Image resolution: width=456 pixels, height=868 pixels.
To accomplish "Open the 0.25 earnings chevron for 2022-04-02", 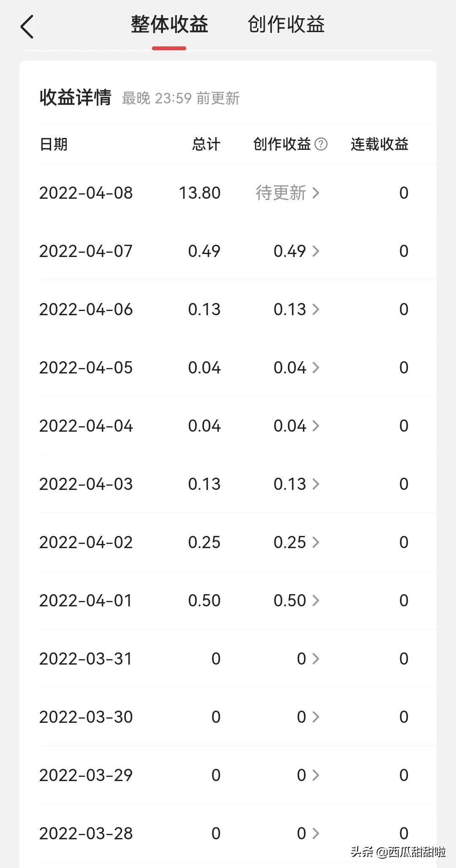I will tap(316, 542).
